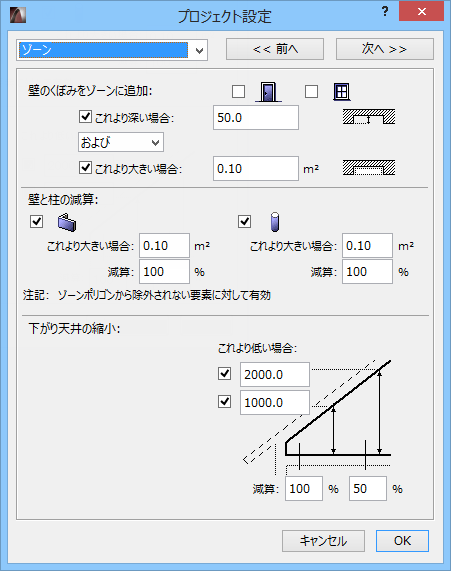Viewport: 451px width, 571px height.
Task: Click the 2000.0 ceiling height field
Action: click(275, 374)
